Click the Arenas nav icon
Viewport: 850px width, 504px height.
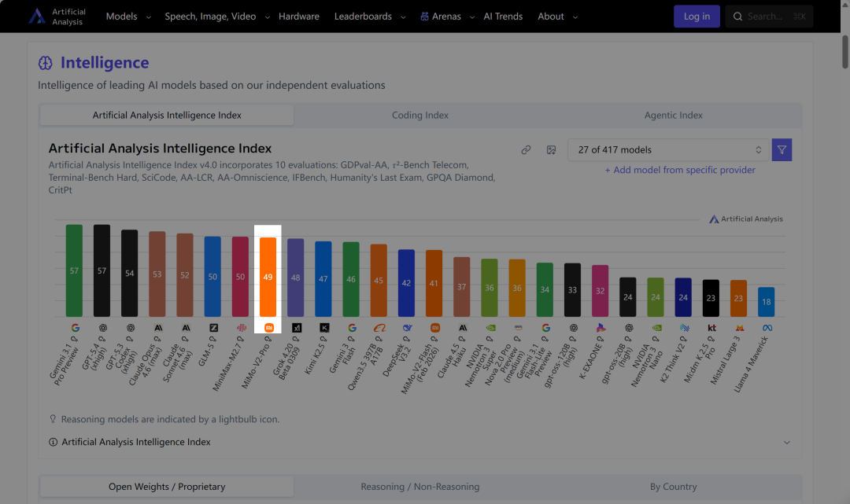point(425,17)
